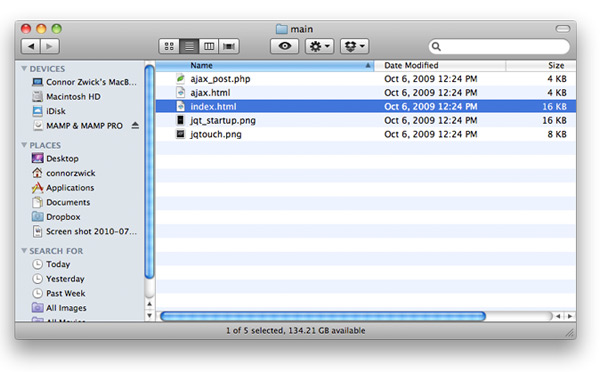Viewport: 600px width, 372px height.
Task: Click the index.html file icon
Action: click(x=180, y=106)
